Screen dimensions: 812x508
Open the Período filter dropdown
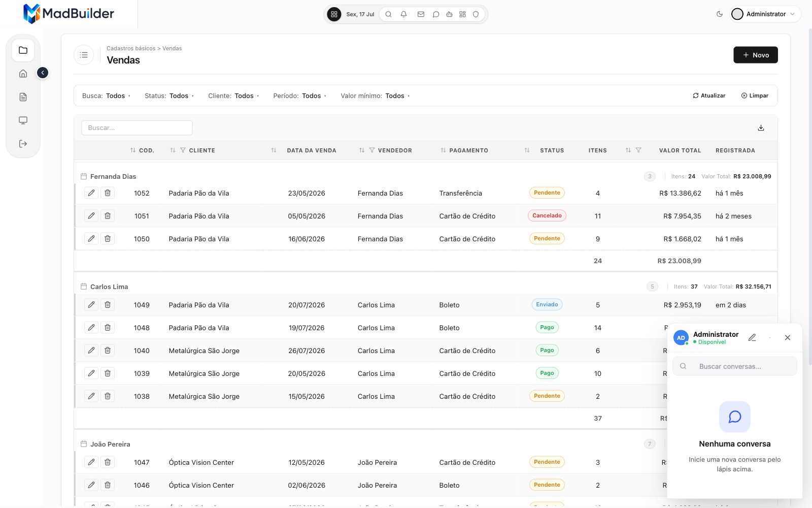point(299,96)
